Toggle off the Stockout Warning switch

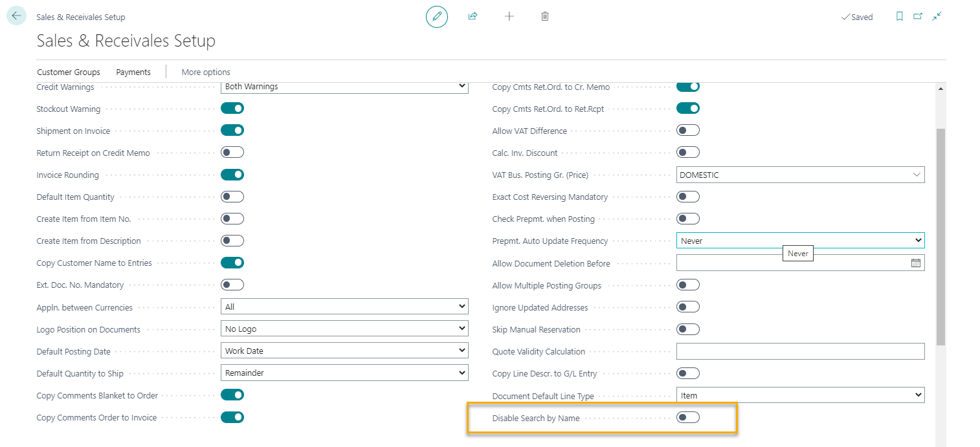coord(232,108)
